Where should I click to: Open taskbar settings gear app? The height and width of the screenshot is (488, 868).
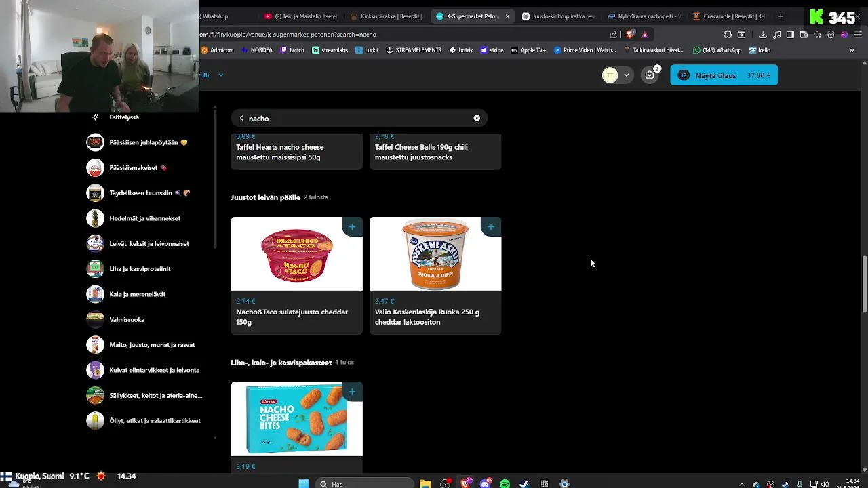tap(564, 484)
